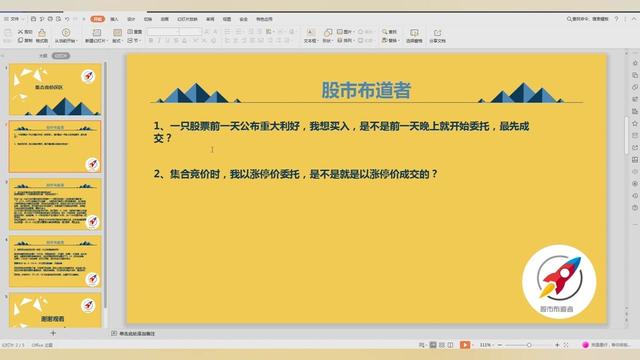Click the Find magnifier icon in ribbon
This screenshot has width=640, height=360.
pyautogui.click(x=384, y=31)
